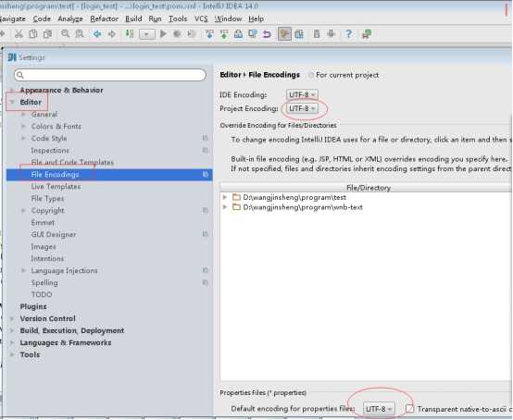Click inside the settings search field
This screenshot has width=513, height=420.
110,75
